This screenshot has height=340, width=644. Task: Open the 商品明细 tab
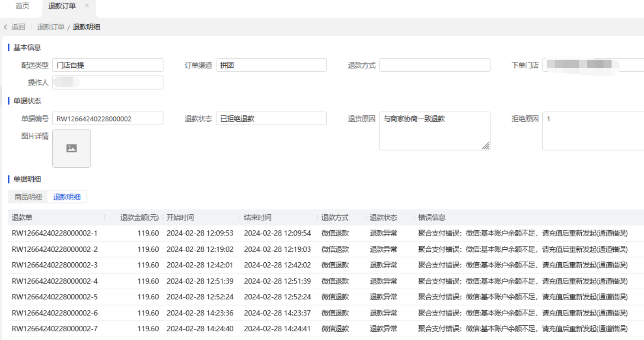tap(28, 197)
